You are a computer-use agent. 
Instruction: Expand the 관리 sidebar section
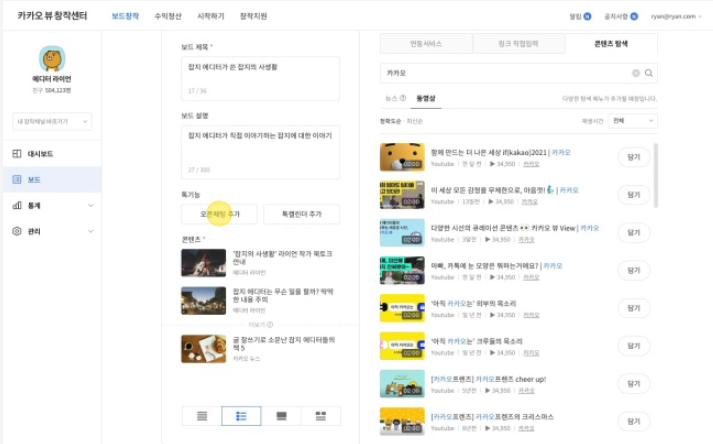click(x=52, y=231)
